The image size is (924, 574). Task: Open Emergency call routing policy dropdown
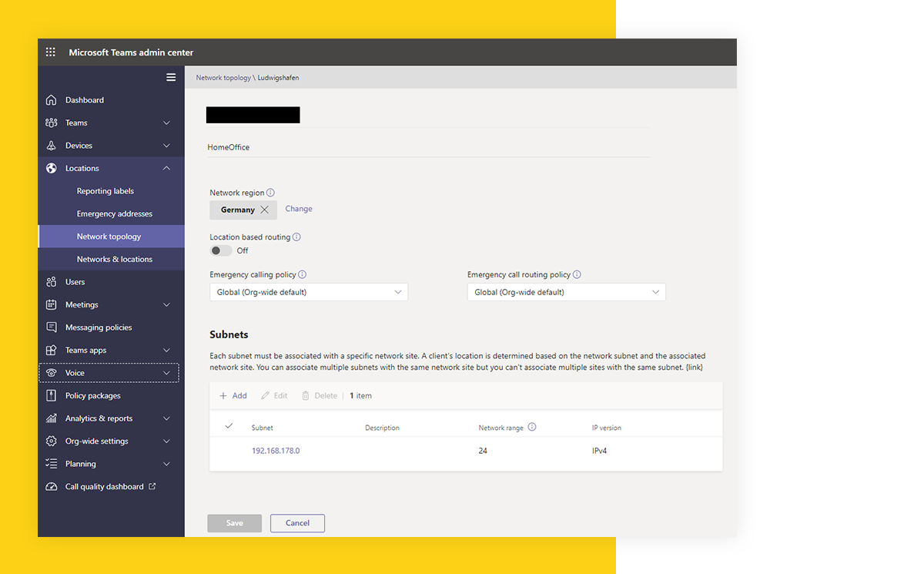[567, 292]
